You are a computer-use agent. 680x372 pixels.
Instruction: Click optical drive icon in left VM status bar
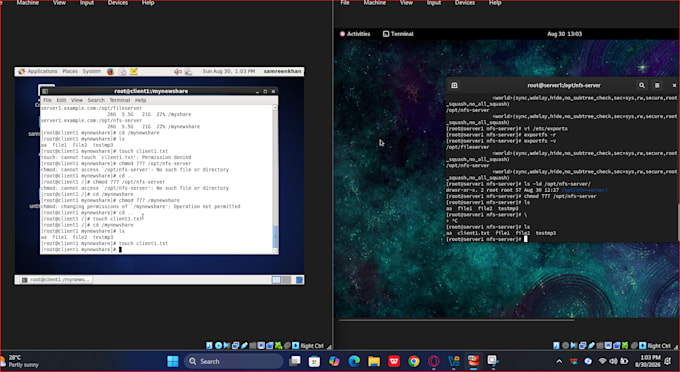coord(218,346)
